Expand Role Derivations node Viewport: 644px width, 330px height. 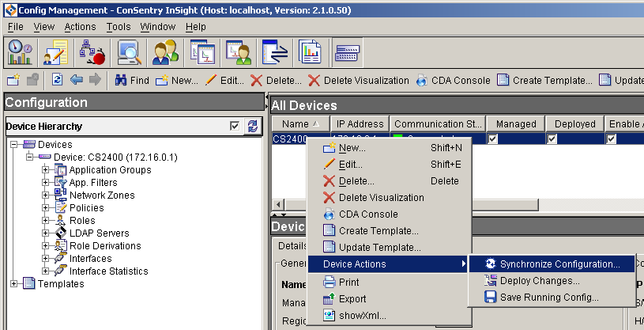[x=45, y=246]
